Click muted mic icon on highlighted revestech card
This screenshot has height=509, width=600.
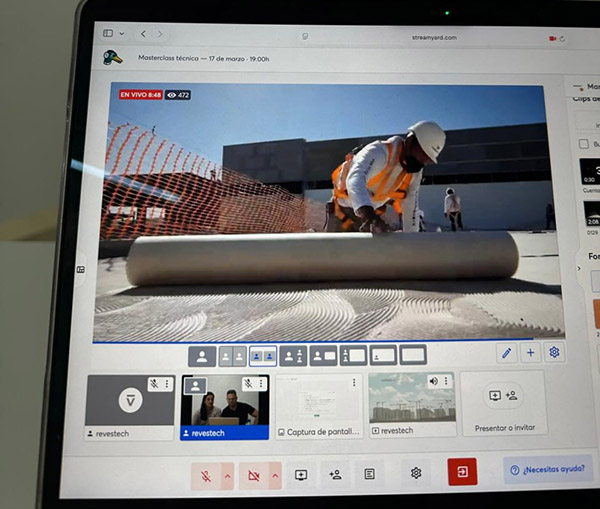[248, 383]
